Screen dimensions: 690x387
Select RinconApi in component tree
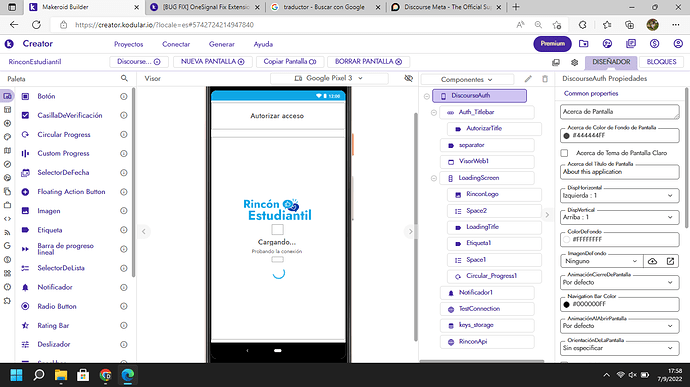point(487,342)
